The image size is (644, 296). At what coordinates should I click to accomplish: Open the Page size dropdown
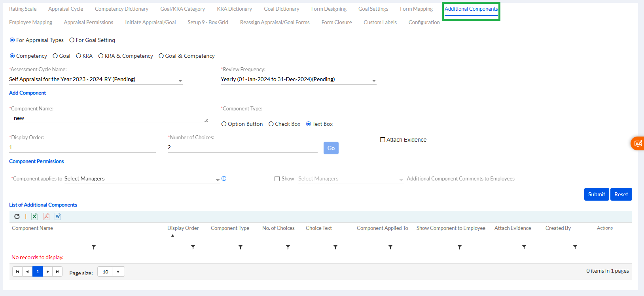[118, 272]
